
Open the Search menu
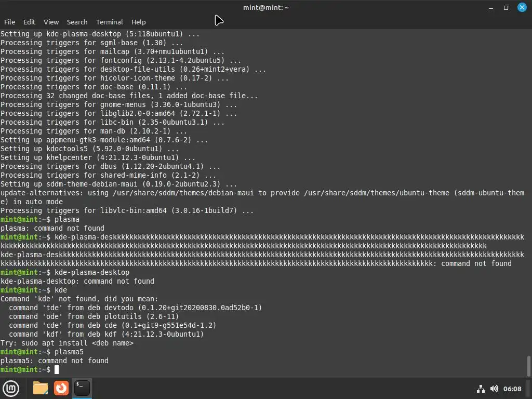pyautogui.click(x=77, y=22)
